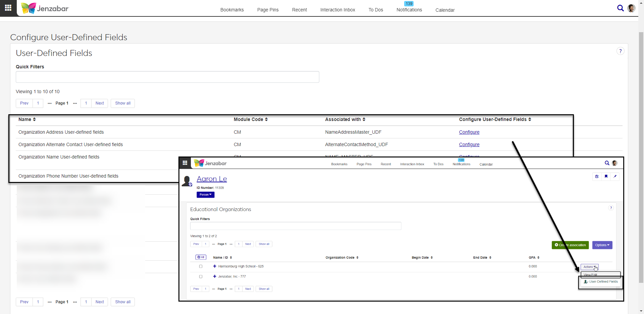Open the user profile avatar in the main header

click(x=631, y=8)
